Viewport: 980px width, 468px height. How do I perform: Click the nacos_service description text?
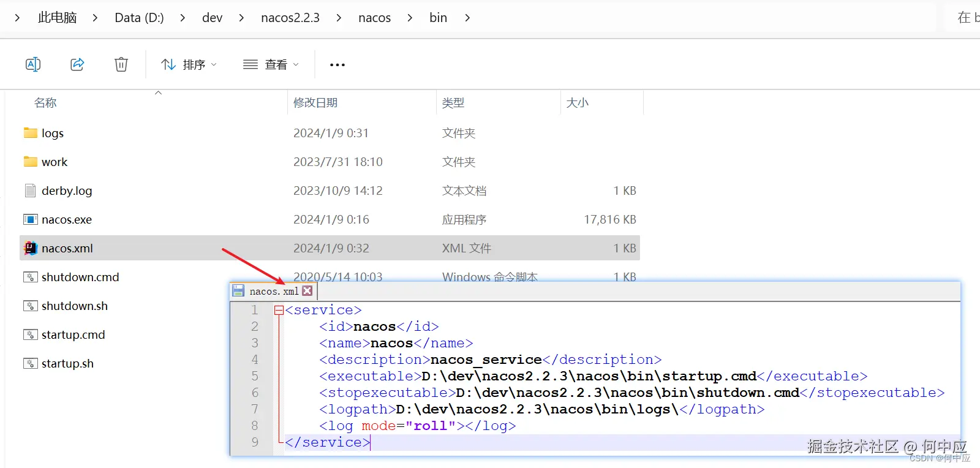tap(486, 360)
